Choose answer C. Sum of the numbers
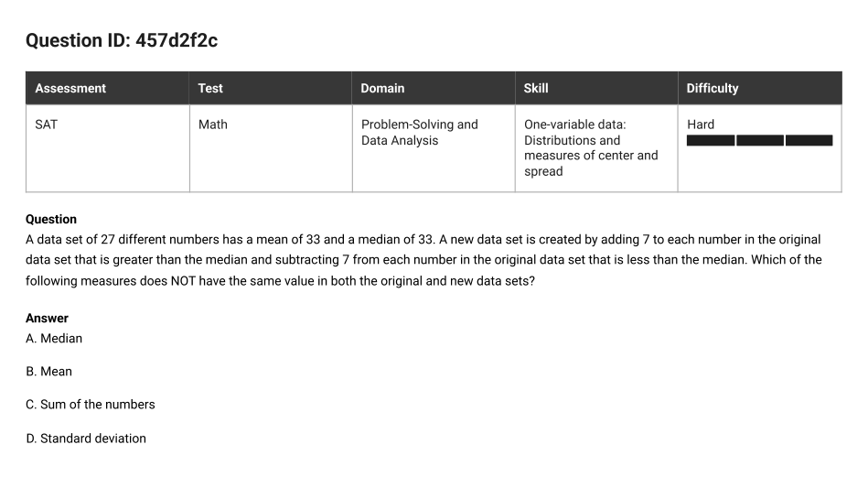 point(91,405)
